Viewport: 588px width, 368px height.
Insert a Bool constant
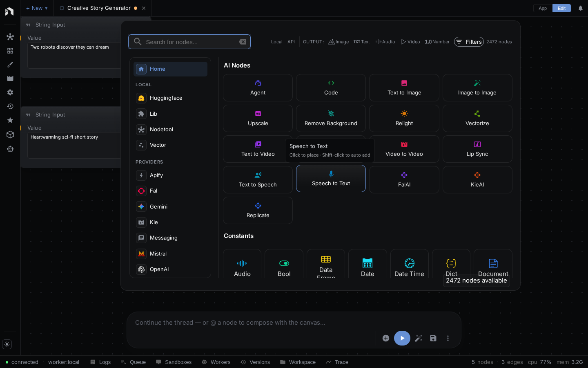(x=284, y=264)
